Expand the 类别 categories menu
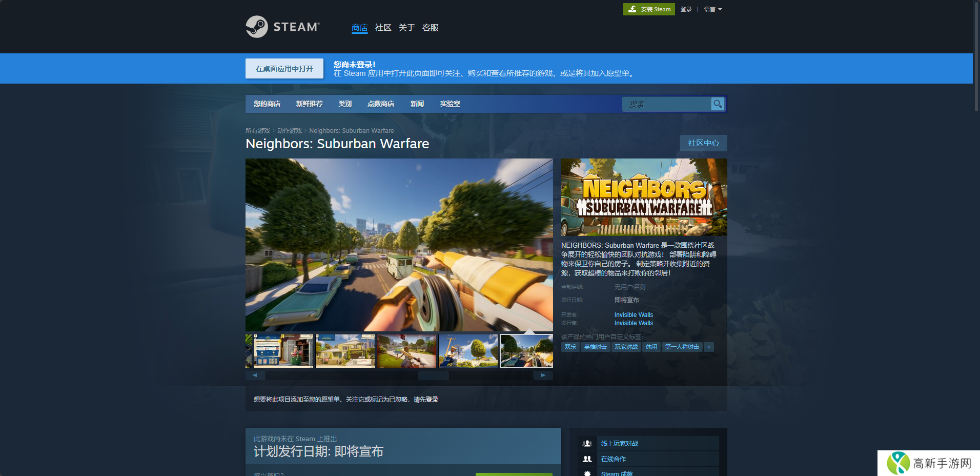980x476 pixels. (x=345, y=104)
